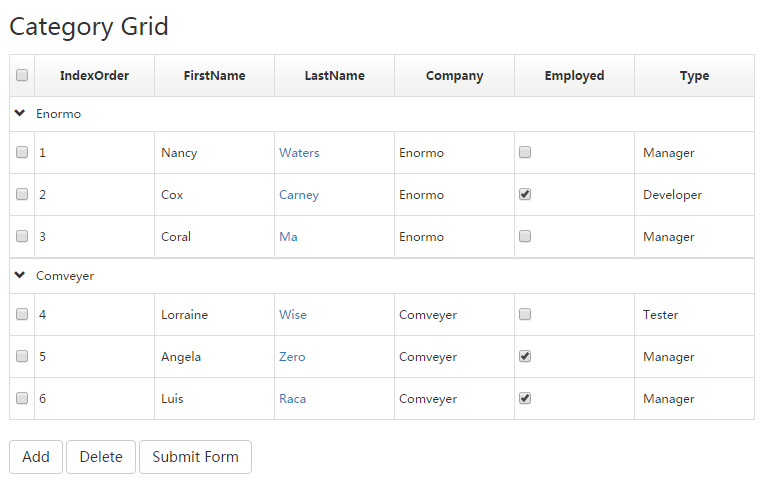Toggle Employed checkbox for Coral Ma
763x480 pixels.
[525, 237]
